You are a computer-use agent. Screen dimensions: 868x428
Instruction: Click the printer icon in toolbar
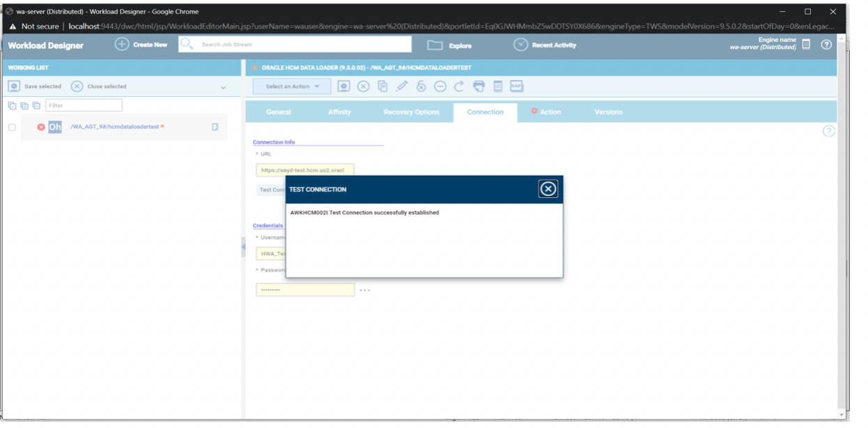click(479, 86)
